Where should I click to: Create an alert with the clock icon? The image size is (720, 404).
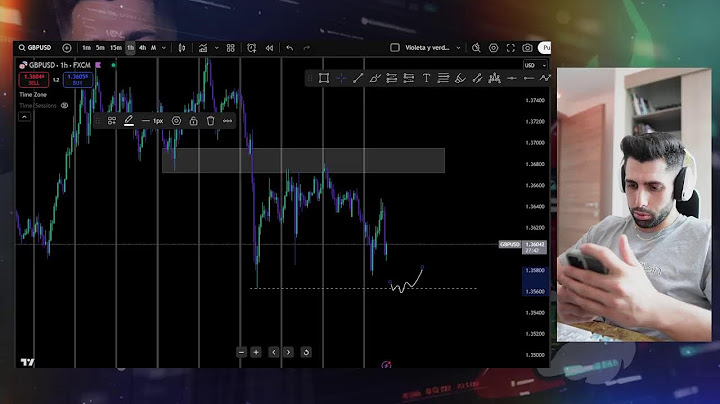[x=252, y=48]
